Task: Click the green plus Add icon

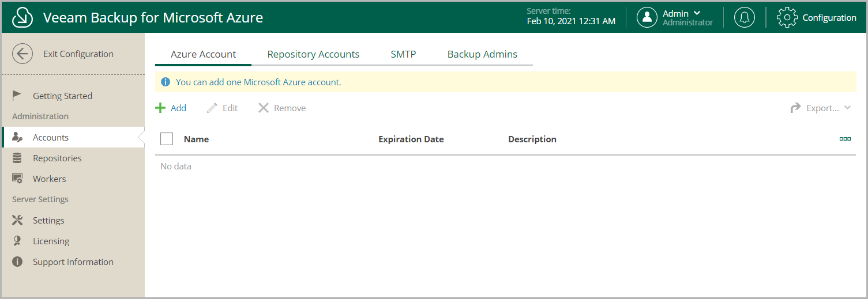Action: tap(160, 108)
